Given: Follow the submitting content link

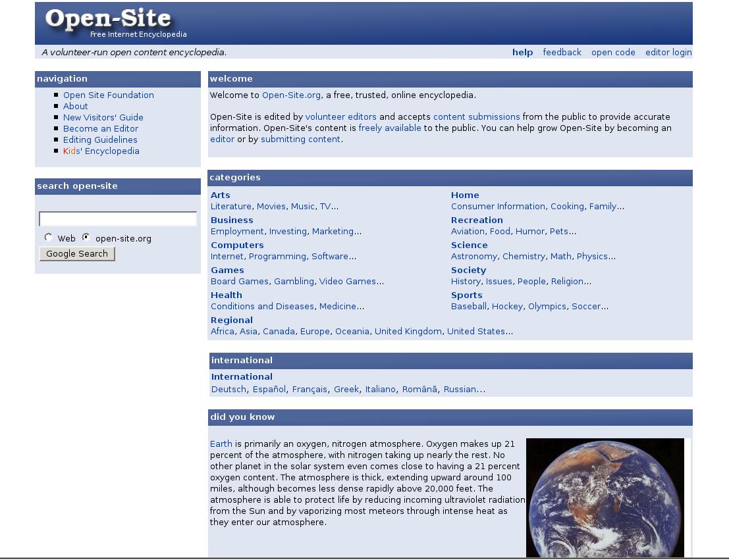Looking at the screenshot, I should [300, 139].
